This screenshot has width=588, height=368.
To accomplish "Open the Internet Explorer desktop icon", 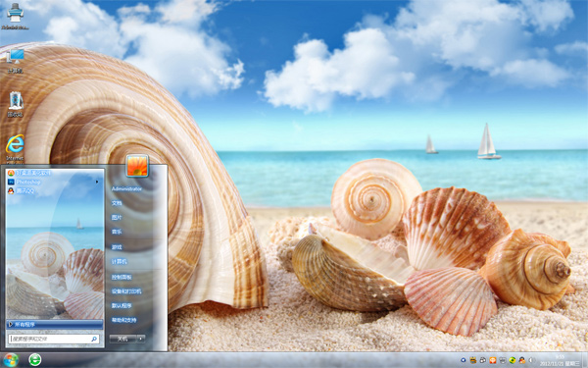I will pyautogui.click(x=15, y=148).
